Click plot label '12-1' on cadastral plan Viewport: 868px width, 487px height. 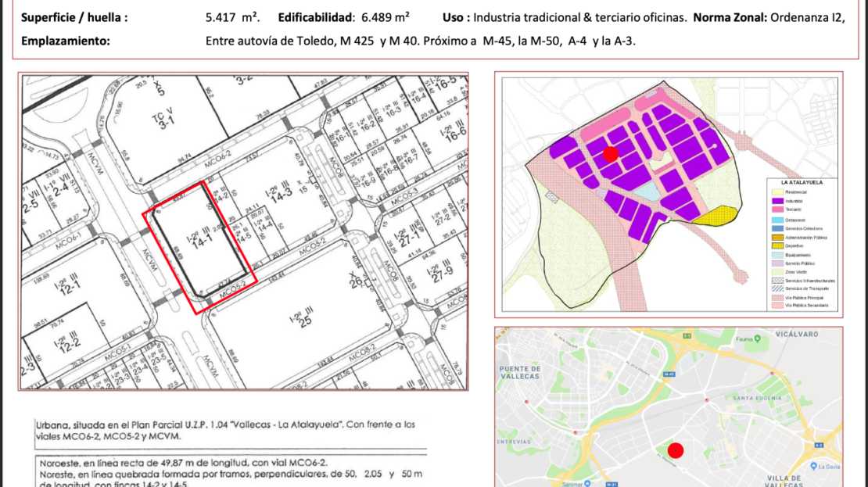pyautogui.click(x=70, y=290)
